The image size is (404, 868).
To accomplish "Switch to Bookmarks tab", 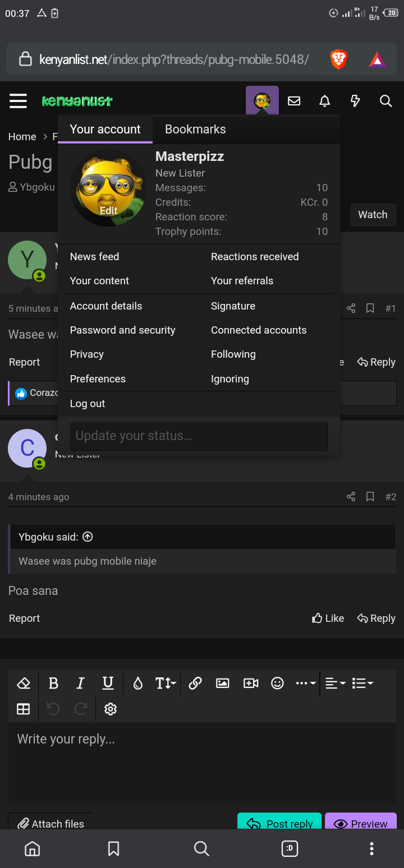I will click(x=195, y=129).
